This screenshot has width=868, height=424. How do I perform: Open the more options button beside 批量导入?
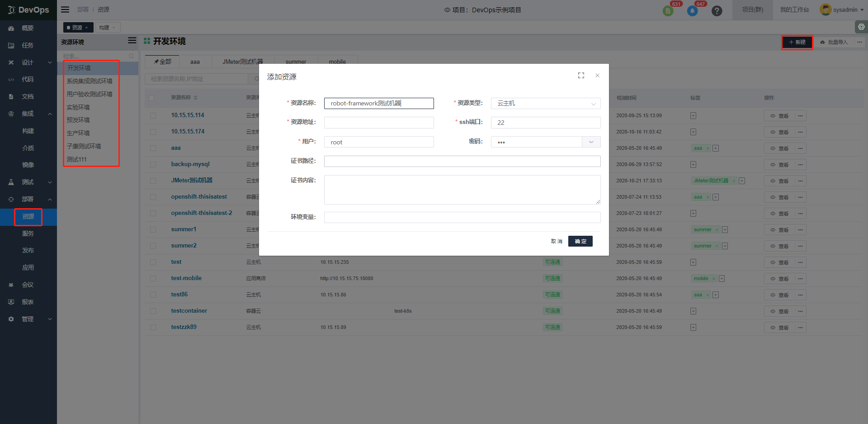pyautogui.click(x=859, y=42)
